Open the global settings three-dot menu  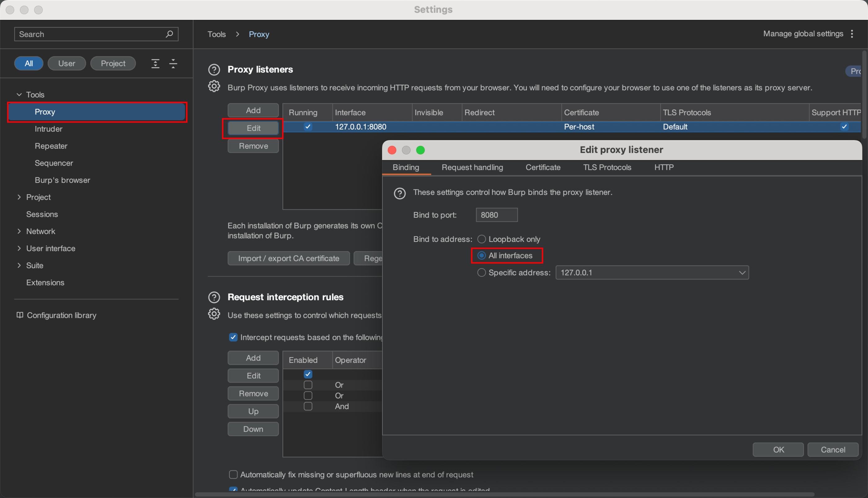pos(852,33)
